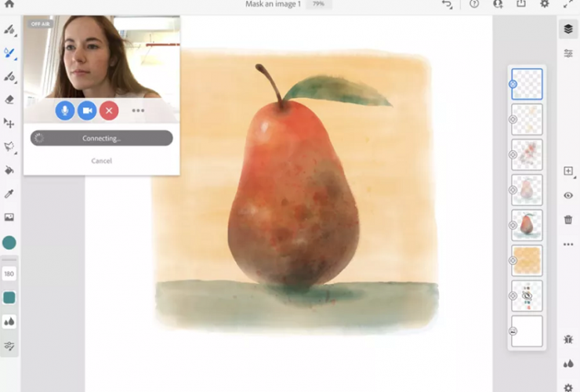Image resolution: width=580 pixels, height=392 pixels.
Task: Click the Undo arrow in top bar
Action: [x=447, y=4]
